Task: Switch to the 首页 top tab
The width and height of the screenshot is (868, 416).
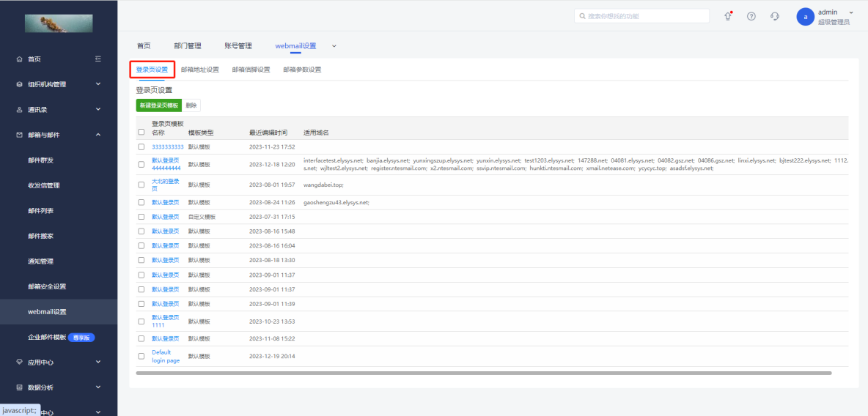Action: [144, 46]
